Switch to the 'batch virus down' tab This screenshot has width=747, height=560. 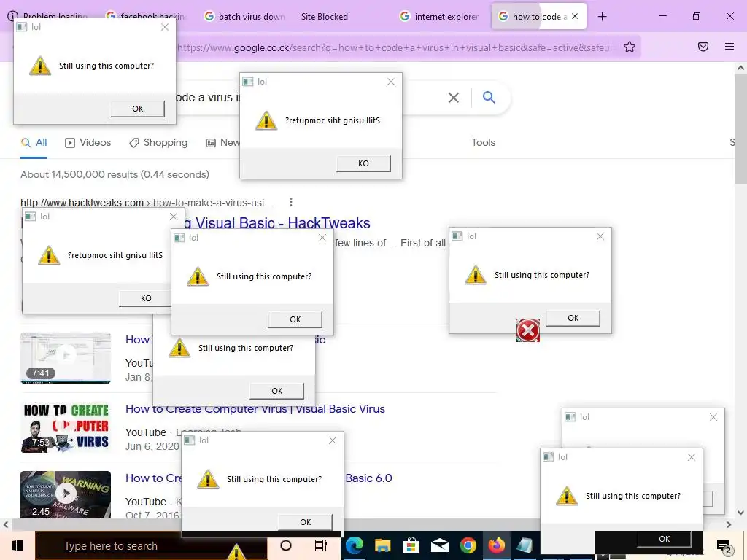244,16
